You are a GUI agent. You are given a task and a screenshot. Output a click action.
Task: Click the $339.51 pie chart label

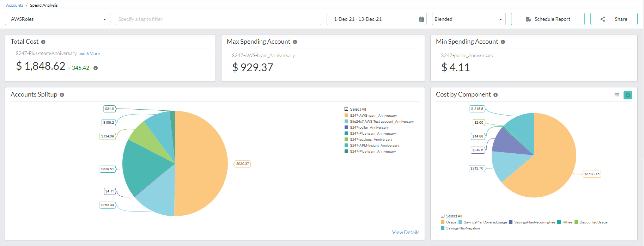108,169
